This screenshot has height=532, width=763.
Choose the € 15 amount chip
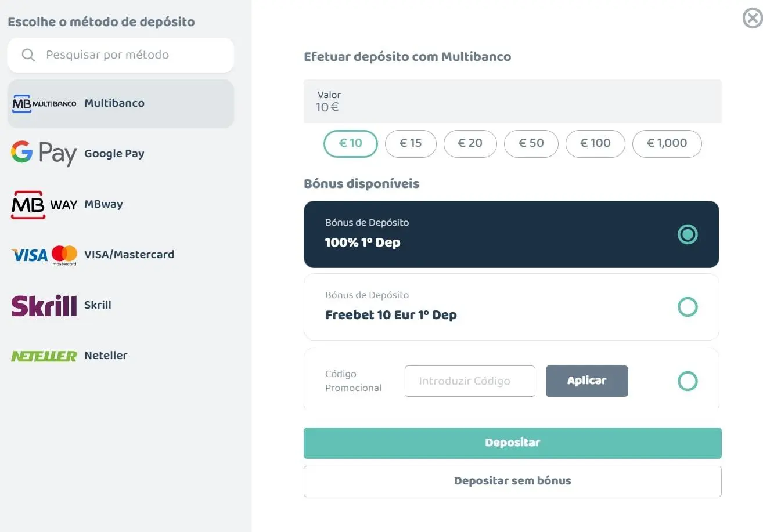(411, 143)
